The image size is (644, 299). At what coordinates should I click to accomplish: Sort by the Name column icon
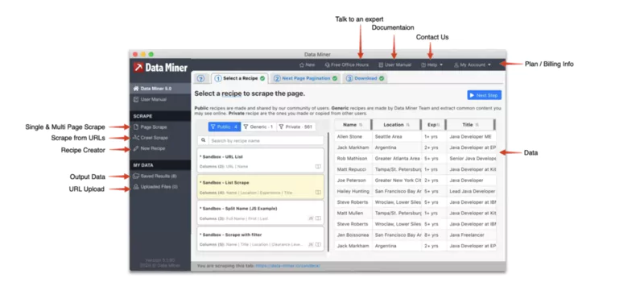(361, 125)
